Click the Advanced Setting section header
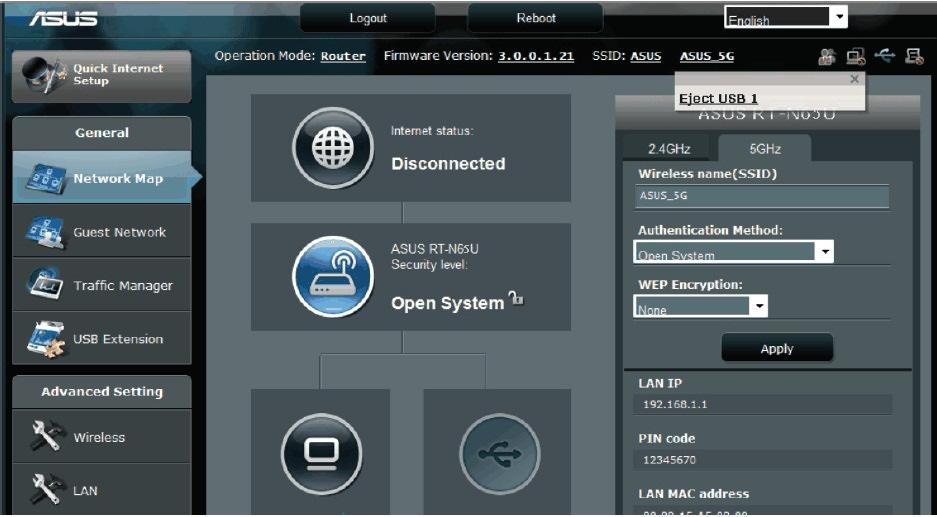The width and height of the screenshot is (937, 517). coord(102,392)
